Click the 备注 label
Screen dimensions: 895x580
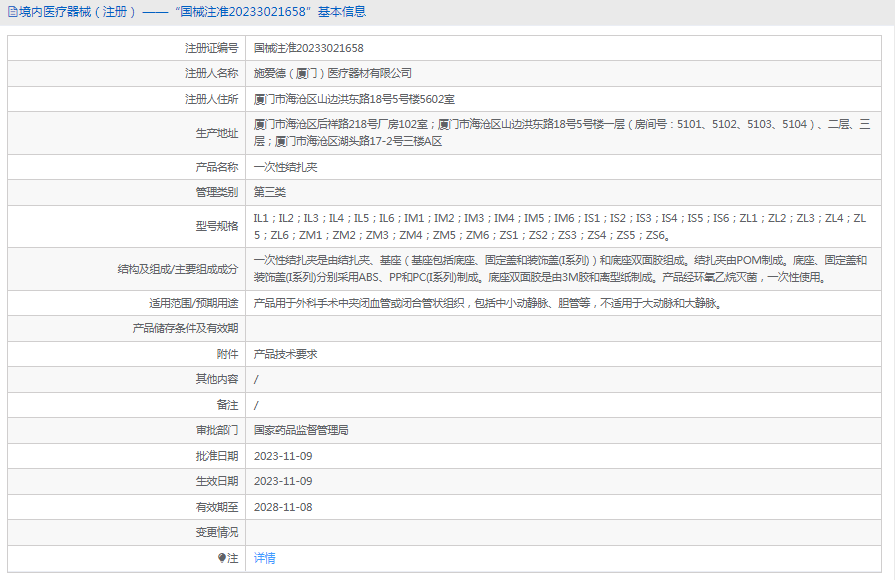click(228, 405)
